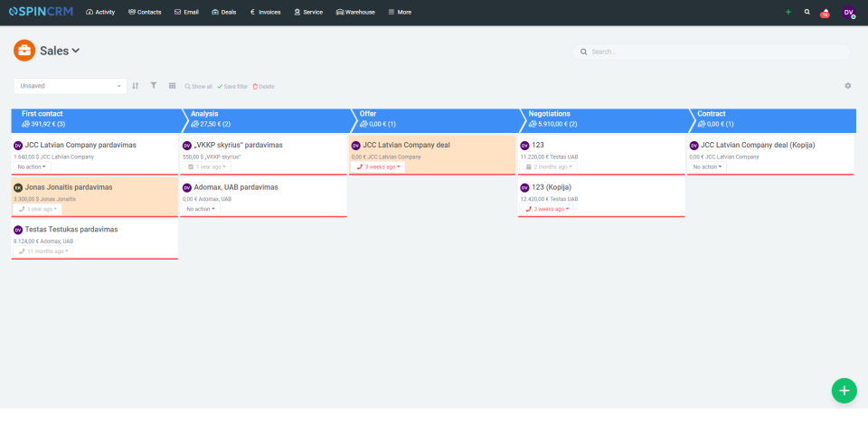Click DV avatar on 123 (Kopija) card
Viewport: 868px width, 427px height.
point(524,188)
